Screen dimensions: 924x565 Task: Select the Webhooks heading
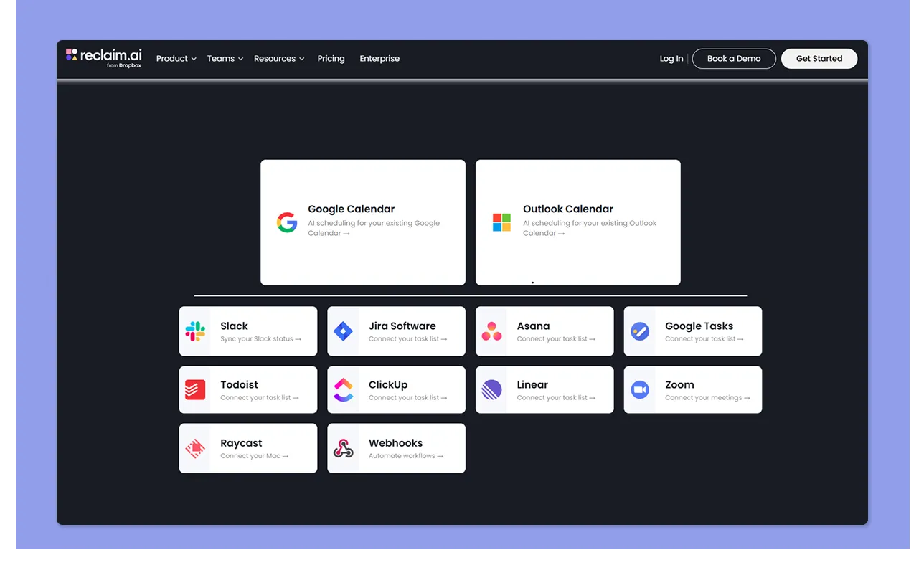[x=396, y=443]
